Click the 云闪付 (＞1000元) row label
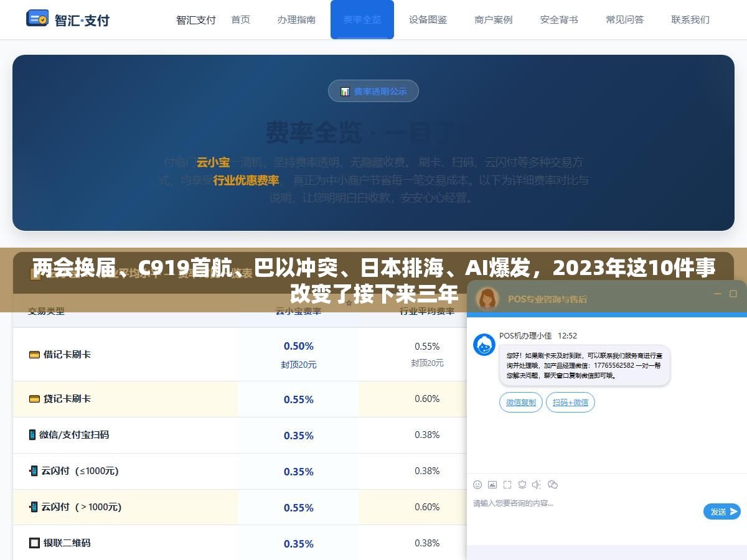 point(82,507)
